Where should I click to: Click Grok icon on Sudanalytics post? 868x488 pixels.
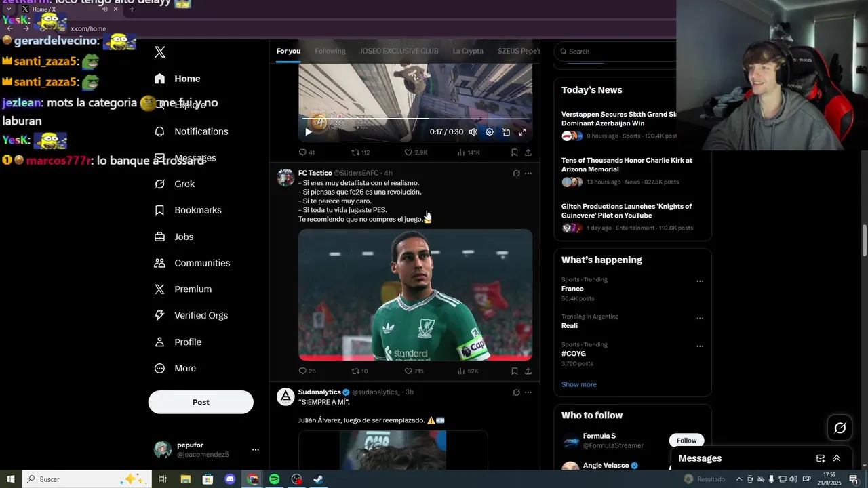tap(516, 392)
